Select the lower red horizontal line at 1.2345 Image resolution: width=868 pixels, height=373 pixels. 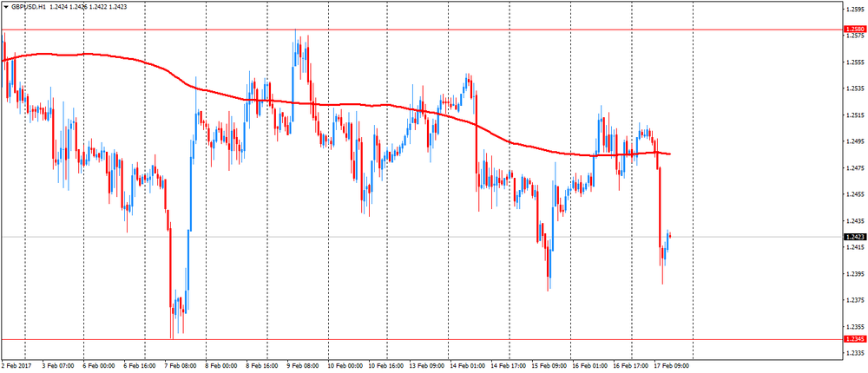pyautogui.click(x=421, y=339)
